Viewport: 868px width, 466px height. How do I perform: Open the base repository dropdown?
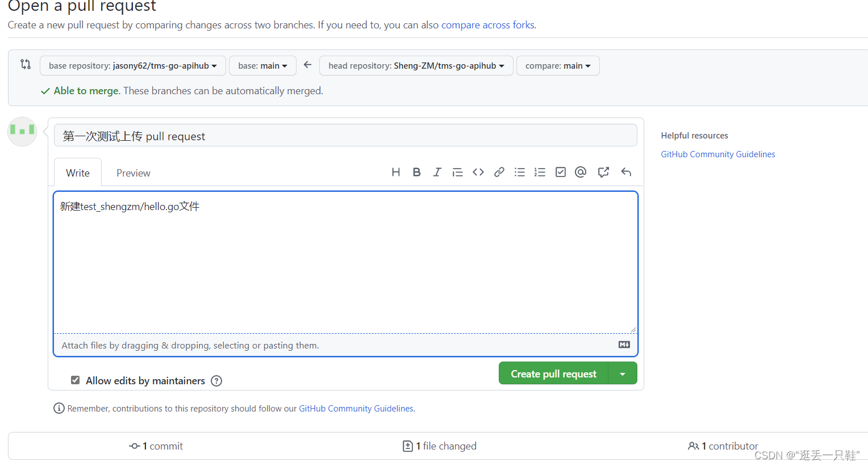133,66
